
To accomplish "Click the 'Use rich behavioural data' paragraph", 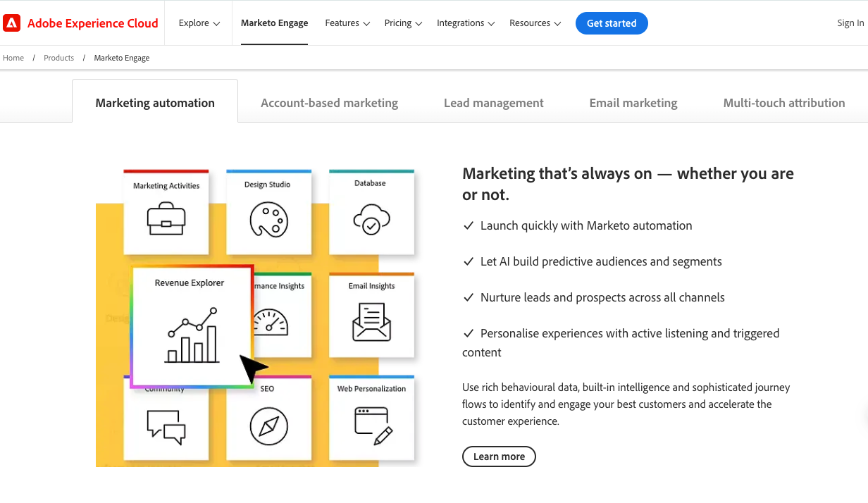I will pos(626,404).
